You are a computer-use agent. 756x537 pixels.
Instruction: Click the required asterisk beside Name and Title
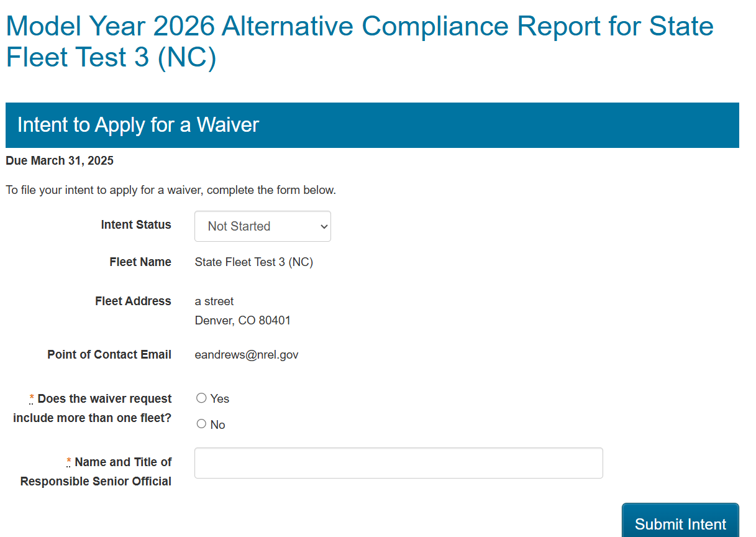tap(69, 462)
